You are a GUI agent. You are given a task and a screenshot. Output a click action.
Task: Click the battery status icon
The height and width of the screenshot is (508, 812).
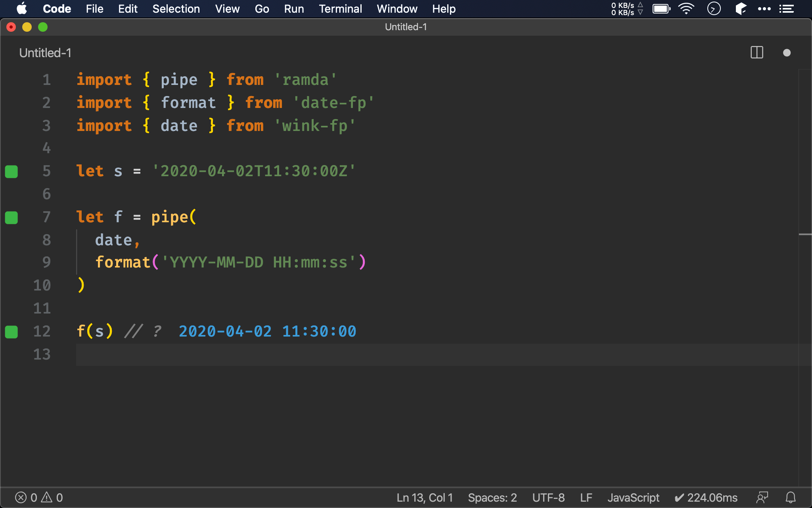(x=661, y=9)
